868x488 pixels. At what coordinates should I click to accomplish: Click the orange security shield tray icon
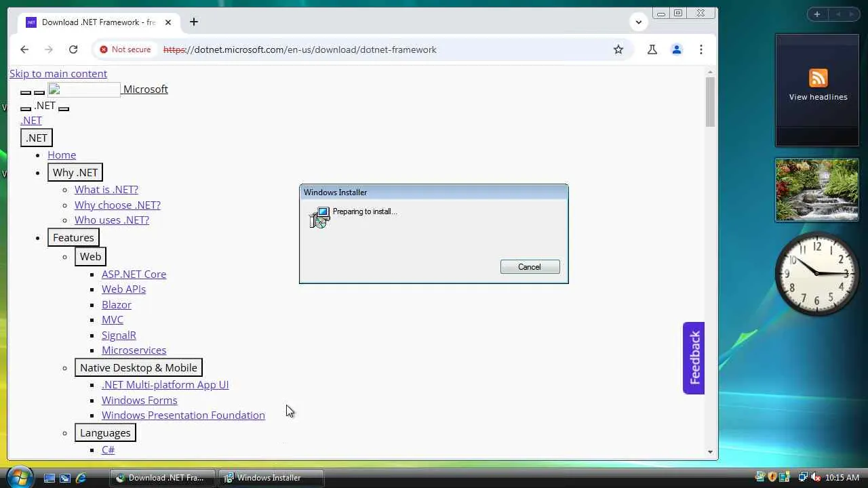[x=772, y=477]
